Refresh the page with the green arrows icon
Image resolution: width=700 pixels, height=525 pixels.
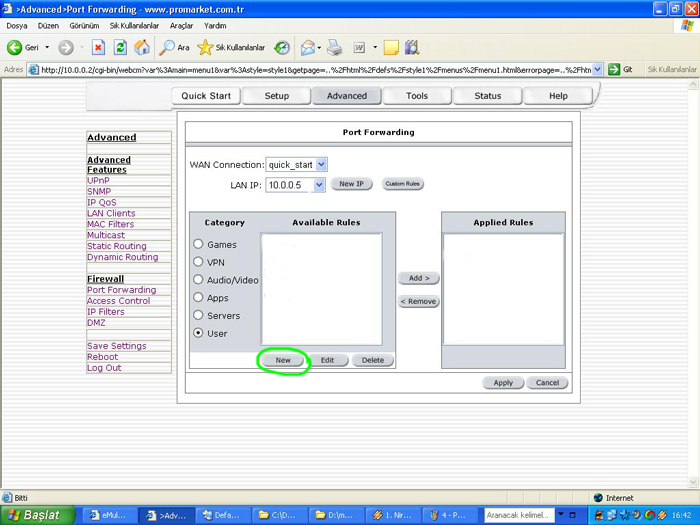pos(120,47)
